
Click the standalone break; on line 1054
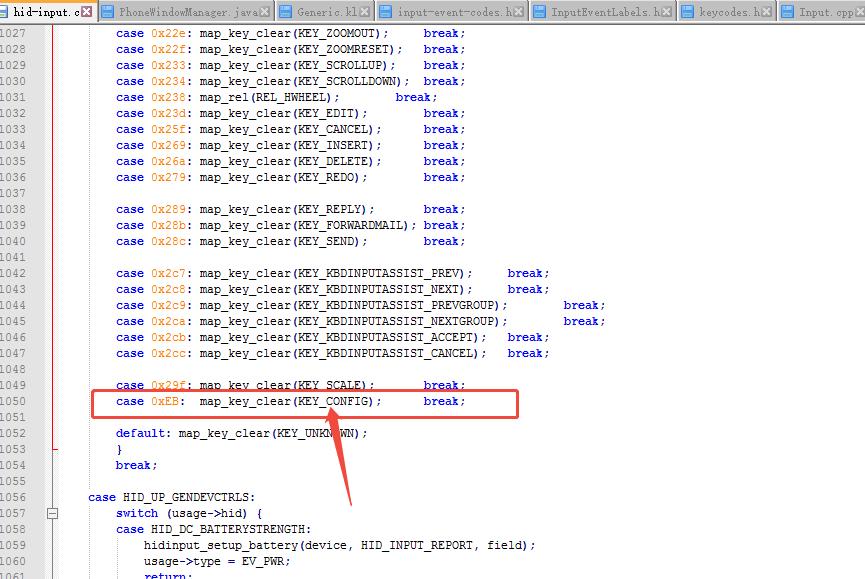pyautogui.click(x=136, y=465)
